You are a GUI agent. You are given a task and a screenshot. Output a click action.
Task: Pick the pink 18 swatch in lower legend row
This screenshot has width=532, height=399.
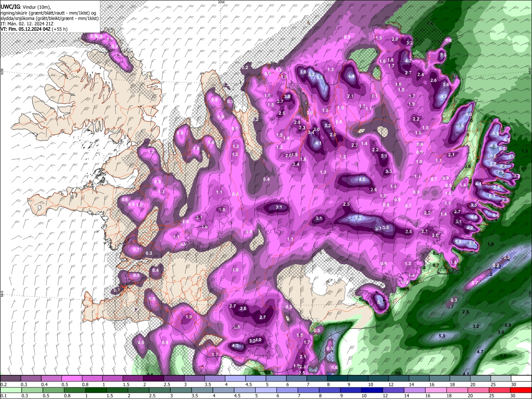[x=457, y=390]
